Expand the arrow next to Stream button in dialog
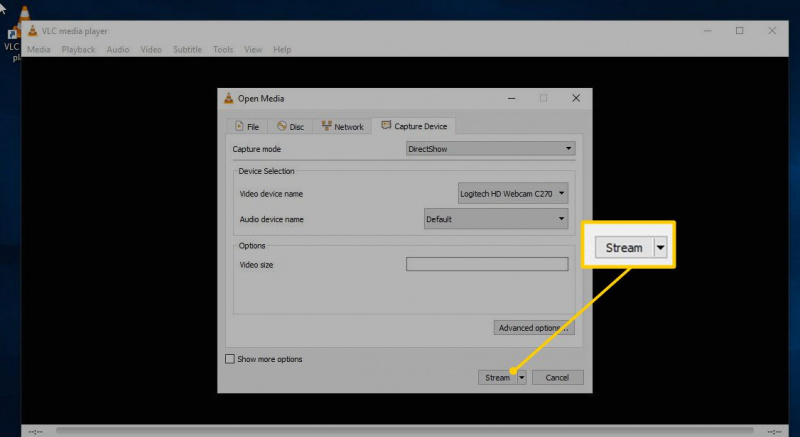Screen dimensions: 800x437 [x=521, y=378]
